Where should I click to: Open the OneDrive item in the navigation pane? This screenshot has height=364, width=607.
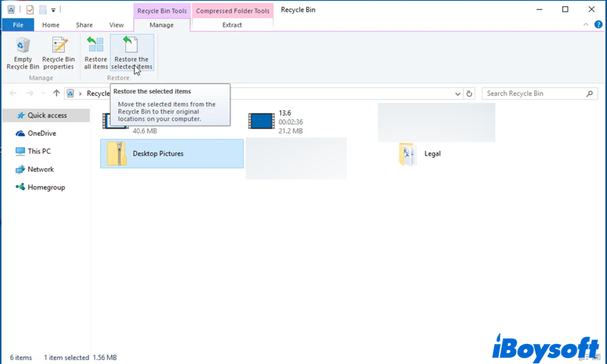point(41,133)
